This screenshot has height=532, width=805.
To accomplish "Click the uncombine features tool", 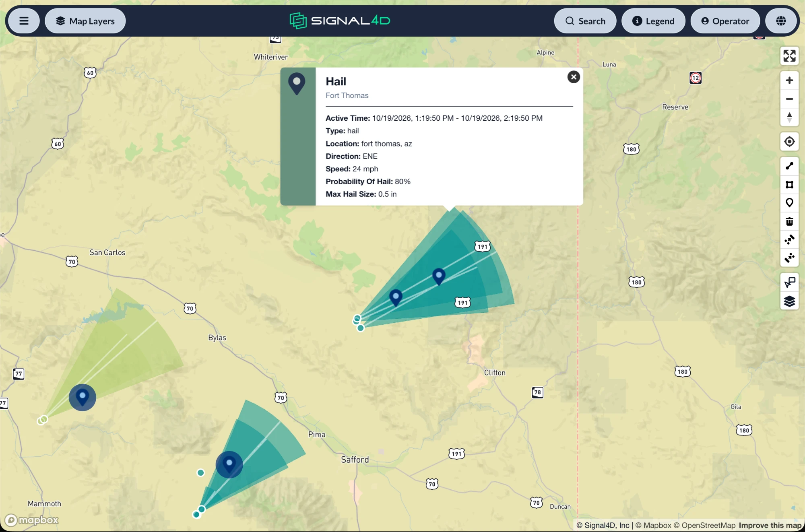I will (789, 258).
